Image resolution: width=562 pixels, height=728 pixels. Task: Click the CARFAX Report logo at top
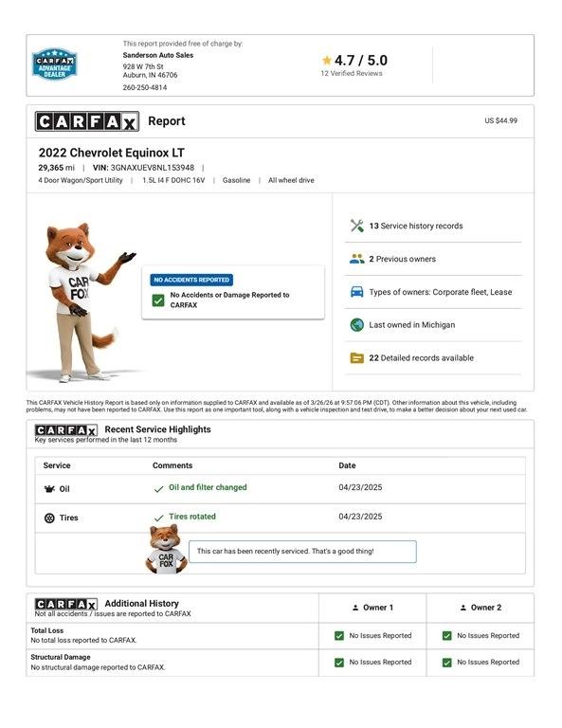click(87, 121)
